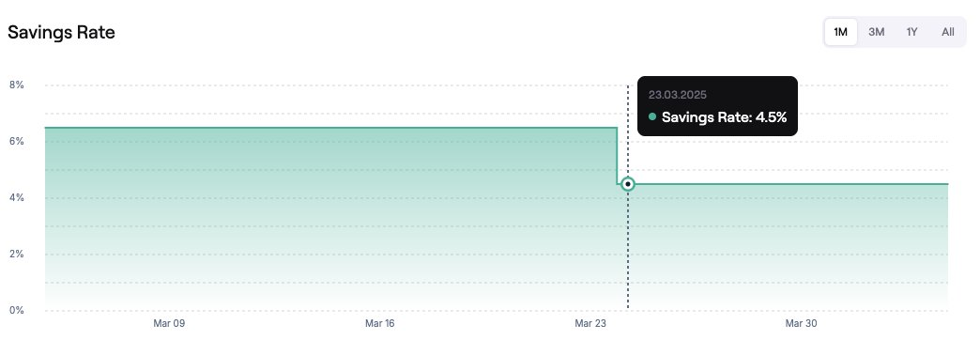Click the Mar 09 x-axis label

(169, 323)
